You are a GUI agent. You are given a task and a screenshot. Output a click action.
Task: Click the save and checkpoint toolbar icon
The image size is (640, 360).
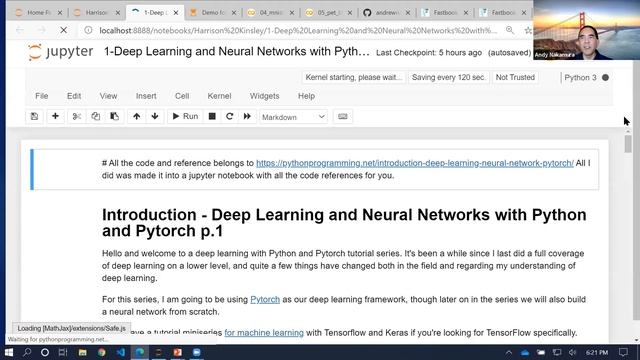pyautogui.click(x=34, y=117)
